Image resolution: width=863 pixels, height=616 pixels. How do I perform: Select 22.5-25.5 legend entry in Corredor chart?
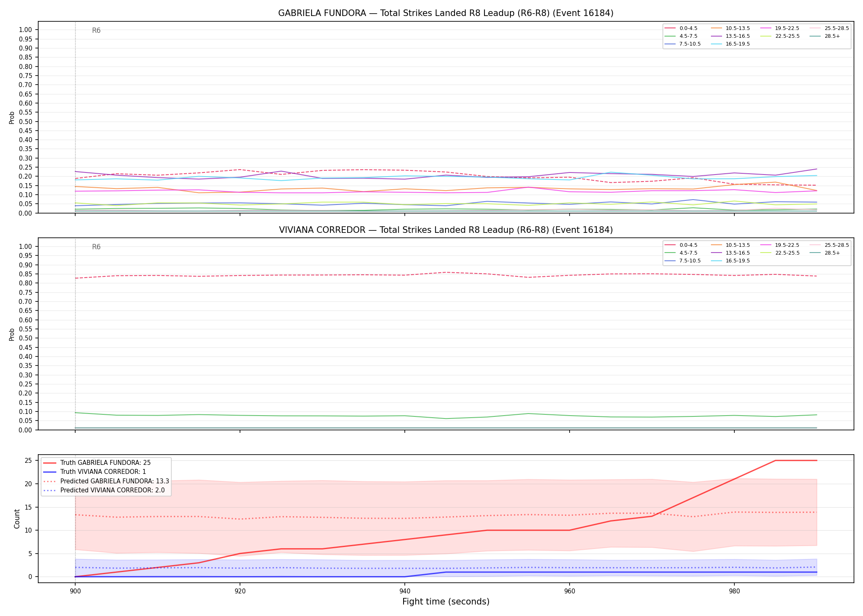click(780, 253)
